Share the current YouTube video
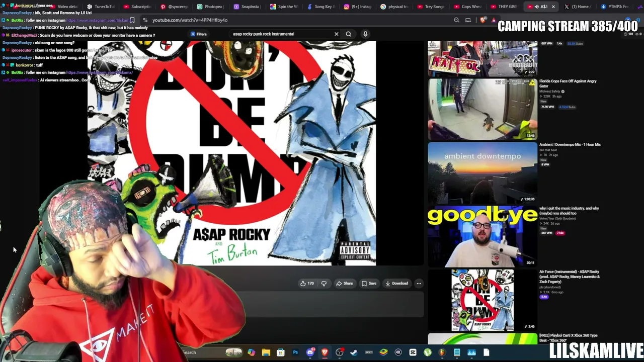644x362 pixels. (345, 284)
